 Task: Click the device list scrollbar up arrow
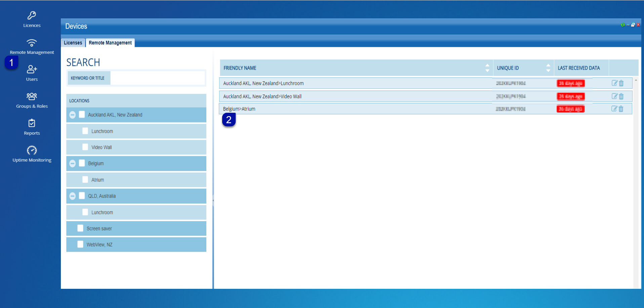(x=636, y=80)
